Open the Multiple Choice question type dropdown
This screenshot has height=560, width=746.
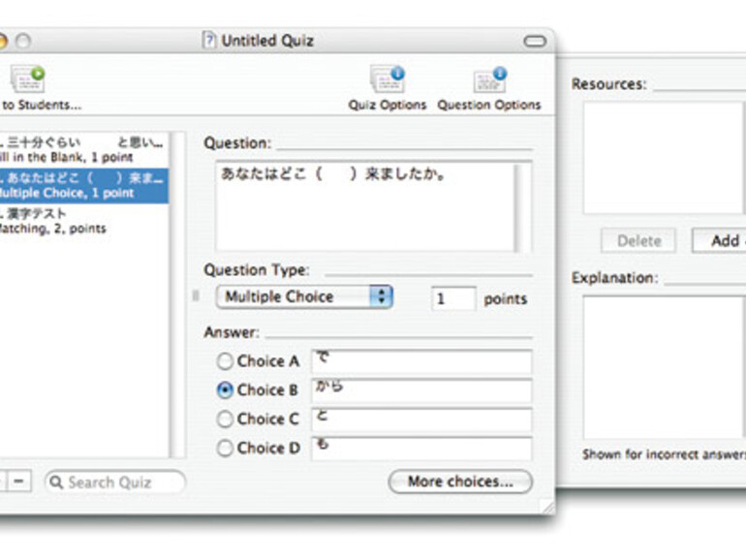303,297
